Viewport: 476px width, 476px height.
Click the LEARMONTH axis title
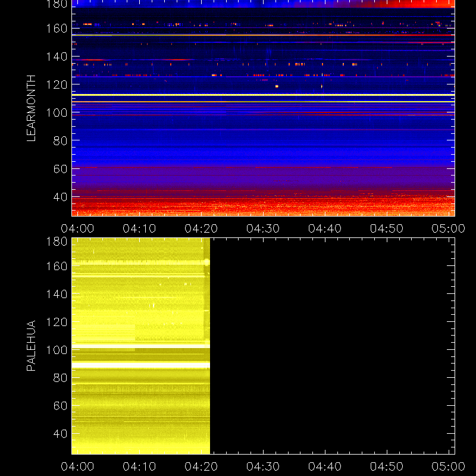(32, 108)
